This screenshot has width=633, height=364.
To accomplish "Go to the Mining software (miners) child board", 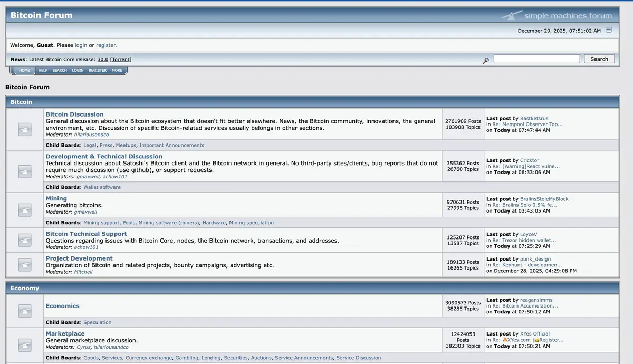I will coord(169,223).
